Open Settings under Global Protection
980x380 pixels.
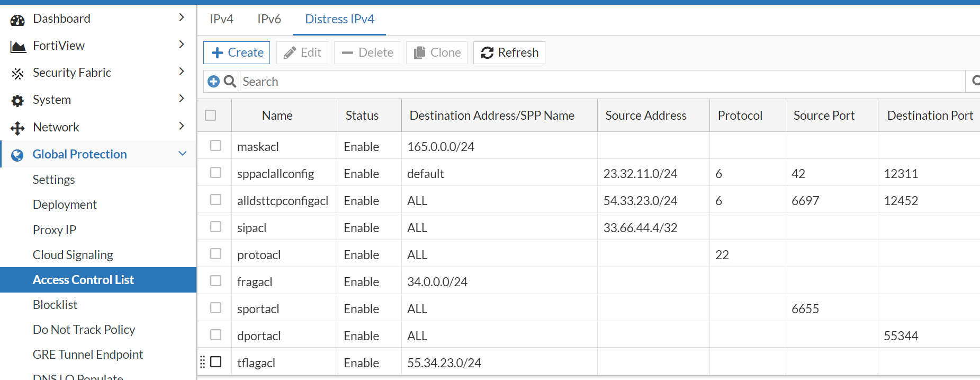pyautogui.click(x=54, y=180)
